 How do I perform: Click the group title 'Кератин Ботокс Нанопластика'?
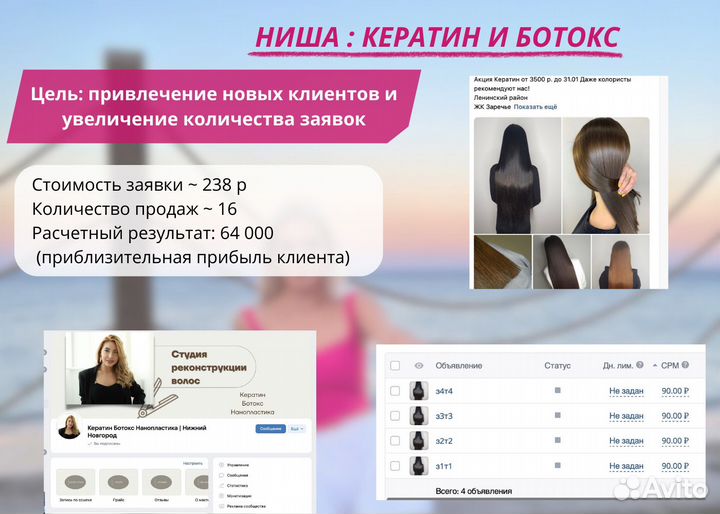click(147, 431)
